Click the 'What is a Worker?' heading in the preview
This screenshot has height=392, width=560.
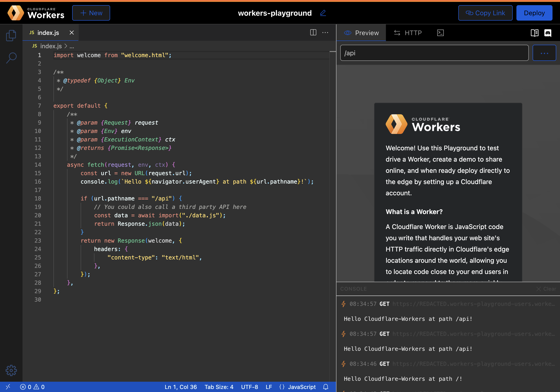pos(414,212)
